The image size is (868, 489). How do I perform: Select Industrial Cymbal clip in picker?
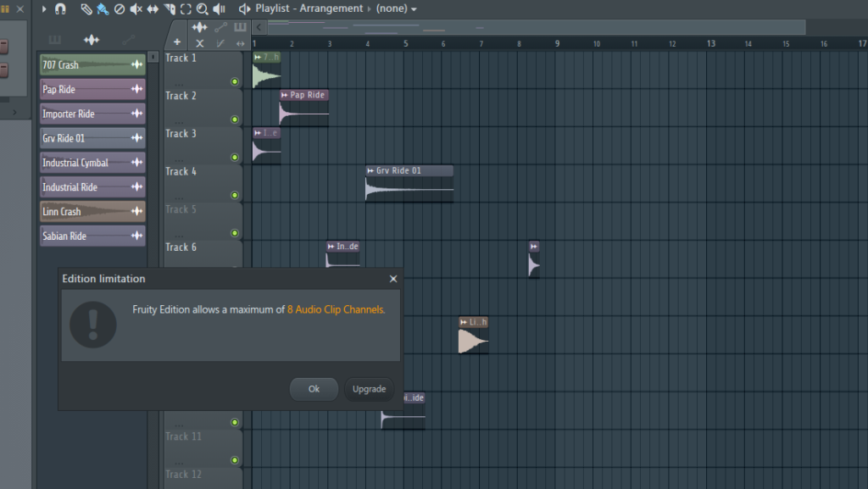click(x=92, y=163)
